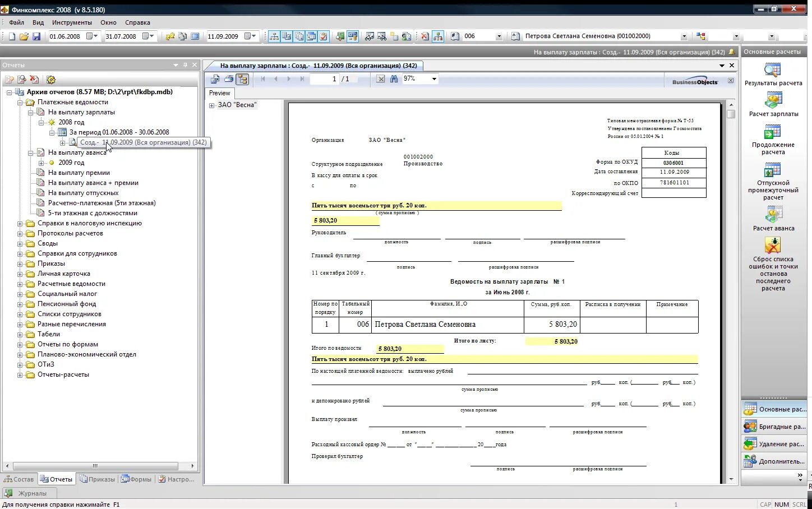Viewport: 812px width, 509px height.
Task: Click the employee card icon before Петрова
Action: [515, 36]
